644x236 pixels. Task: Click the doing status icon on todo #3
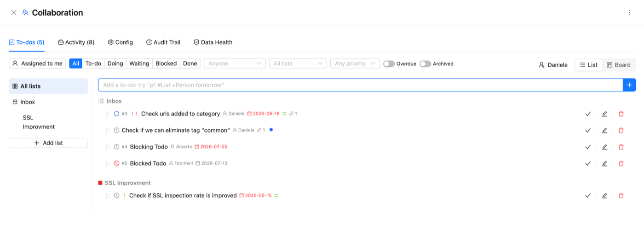[x=117, y=114]
